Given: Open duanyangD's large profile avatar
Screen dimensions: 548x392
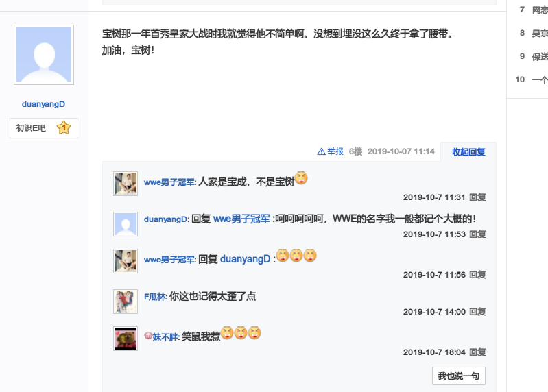Looking at the screenshot, I should 44,55.
